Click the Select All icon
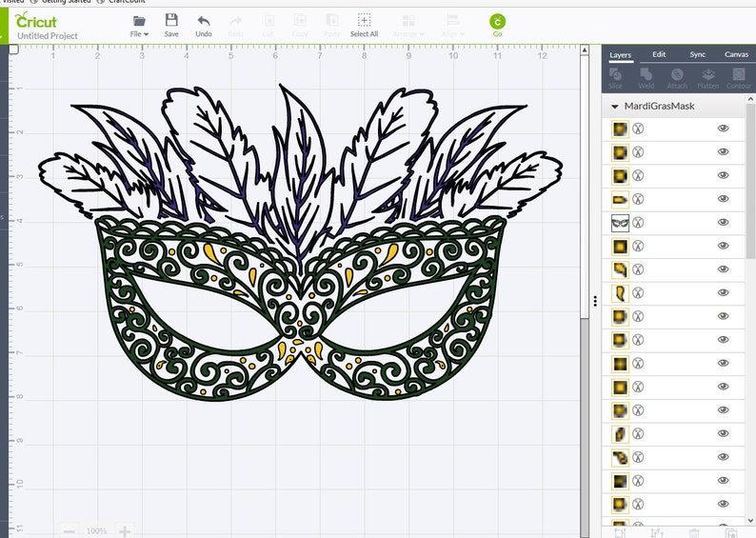The width and height of the screenshot is (756, 538). (x=364, y=20)
